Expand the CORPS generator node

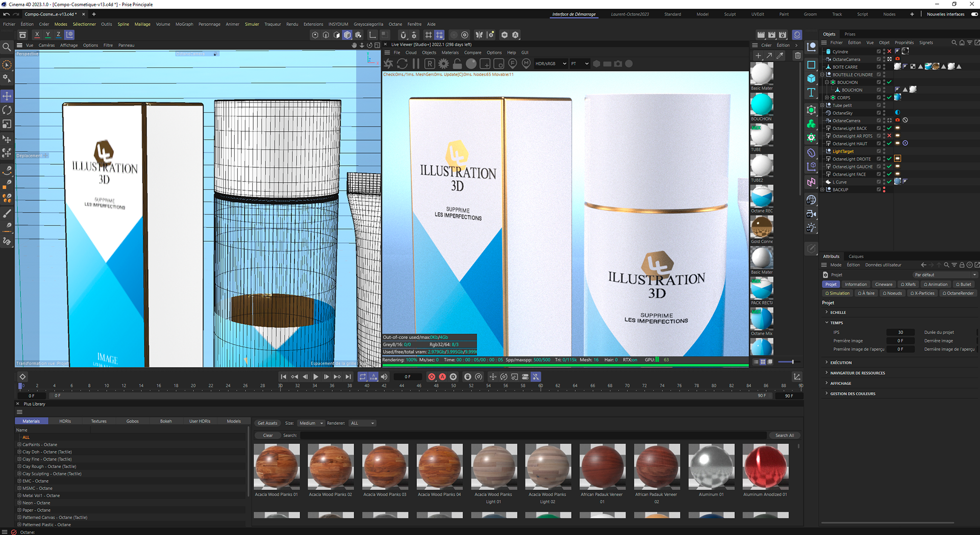tap(827, 97)
